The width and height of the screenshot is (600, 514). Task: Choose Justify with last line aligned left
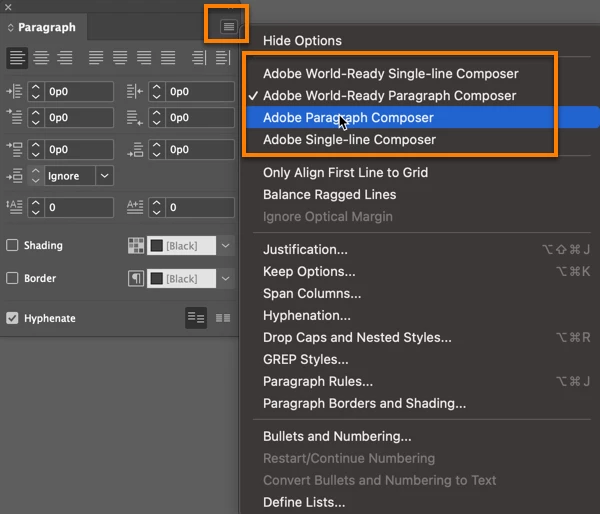[x=96, y=58]
